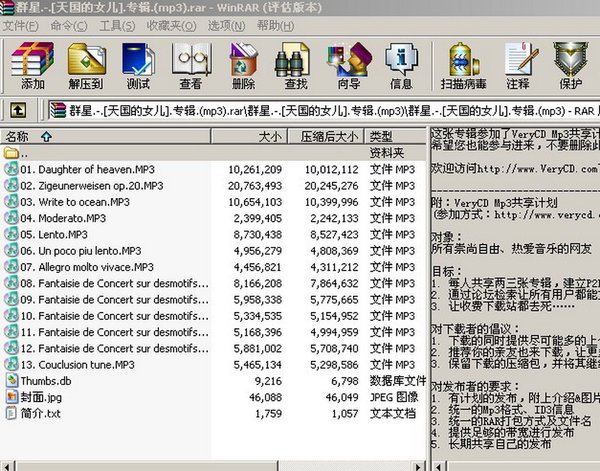The image size is (600, 471).
Task: Open the 文件(F) menu
Action: (x=20, y=26)
